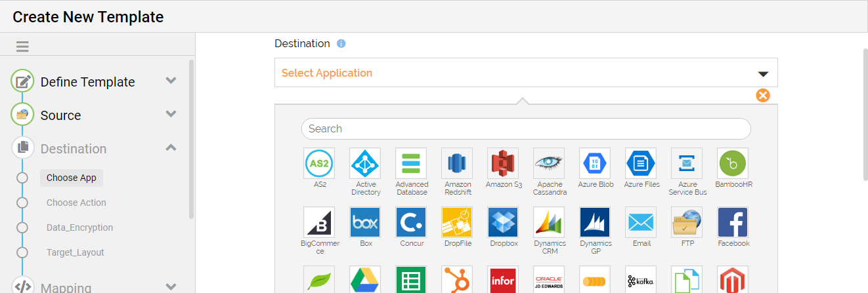Open the Data_Encryption step

pos(79,227)
